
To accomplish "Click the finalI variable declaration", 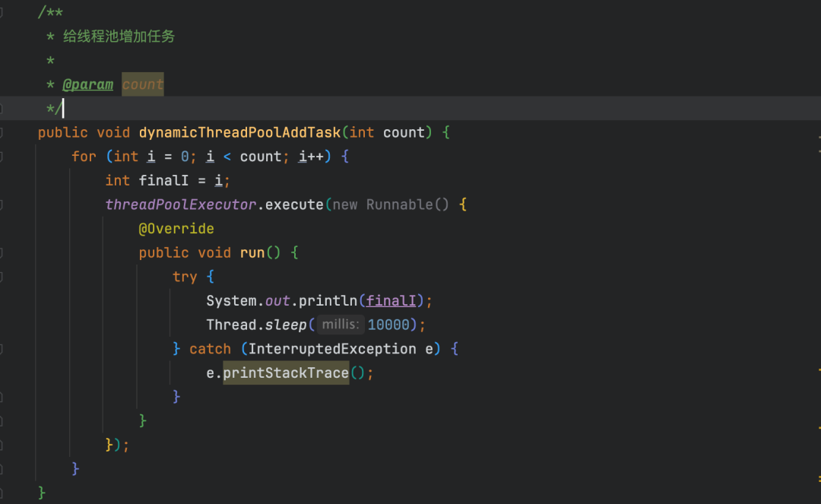I will 163,181.
